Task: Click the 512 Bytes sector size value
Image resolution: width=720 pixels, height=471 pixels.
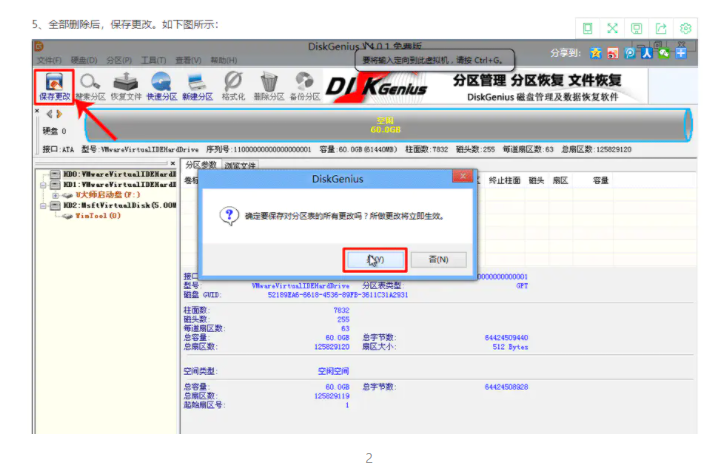Action: (510, 347)
